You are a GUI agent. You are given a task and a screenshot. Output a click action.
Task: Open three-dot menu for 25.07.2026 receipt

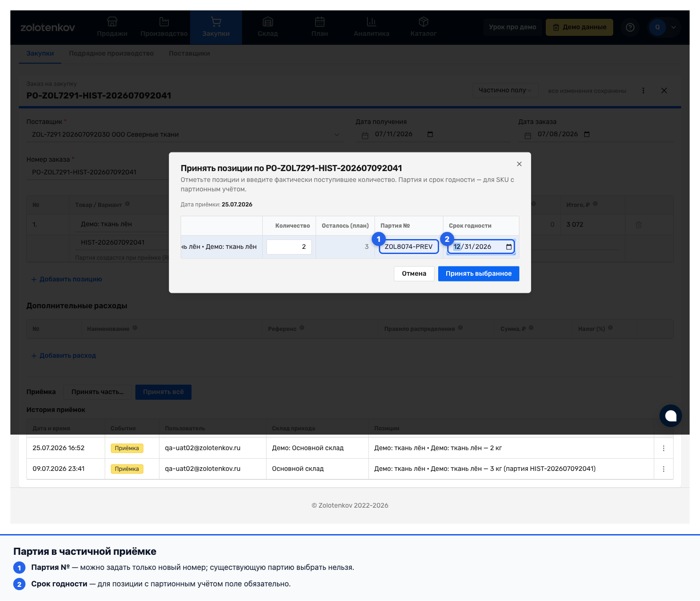[664, 448]
